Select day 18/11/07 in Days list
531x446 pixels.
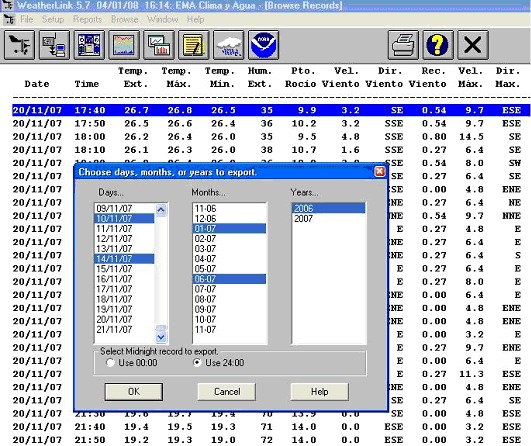[124, 299]
